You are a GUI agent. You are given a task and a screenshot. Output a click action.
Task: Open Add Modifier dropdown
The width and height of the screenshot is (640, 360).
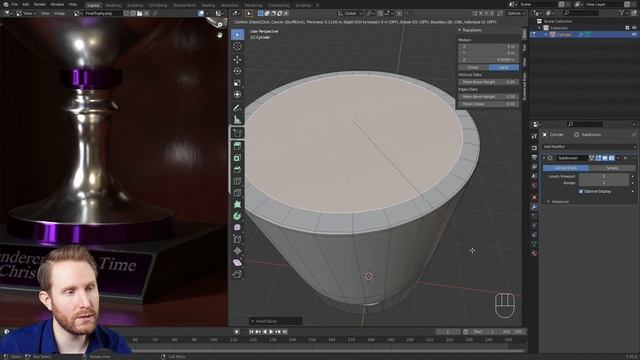[x=589, y=147]
